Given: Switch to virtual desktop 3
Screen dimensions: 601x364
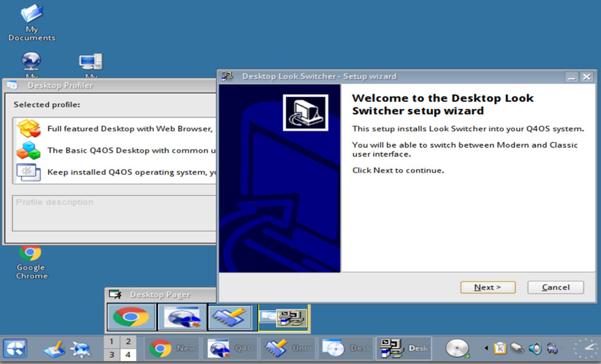Looking at the screenshot, I should (112, 354).
